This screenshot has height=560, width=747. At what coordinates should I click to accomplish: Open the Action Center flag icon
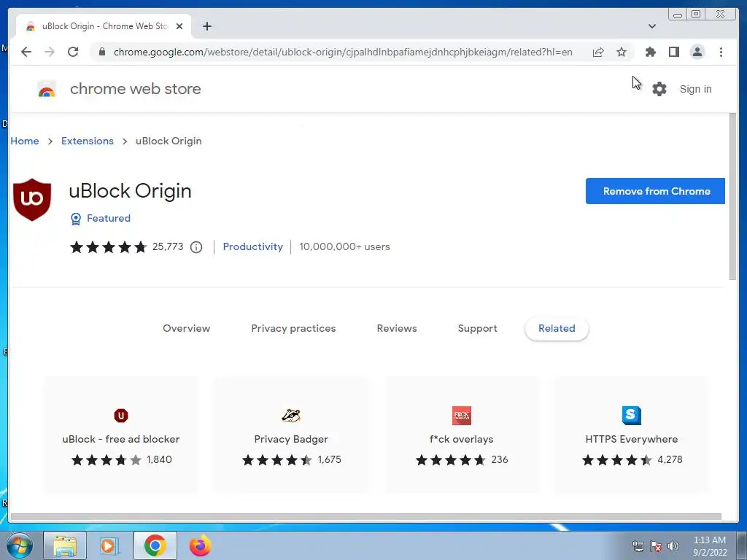coord(656,546)
